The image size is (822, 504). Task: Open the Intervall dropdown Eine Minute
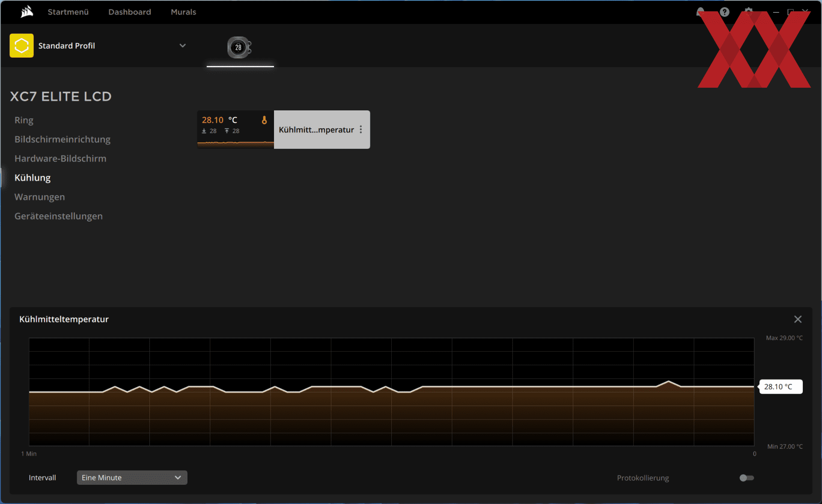click(132, 477)
